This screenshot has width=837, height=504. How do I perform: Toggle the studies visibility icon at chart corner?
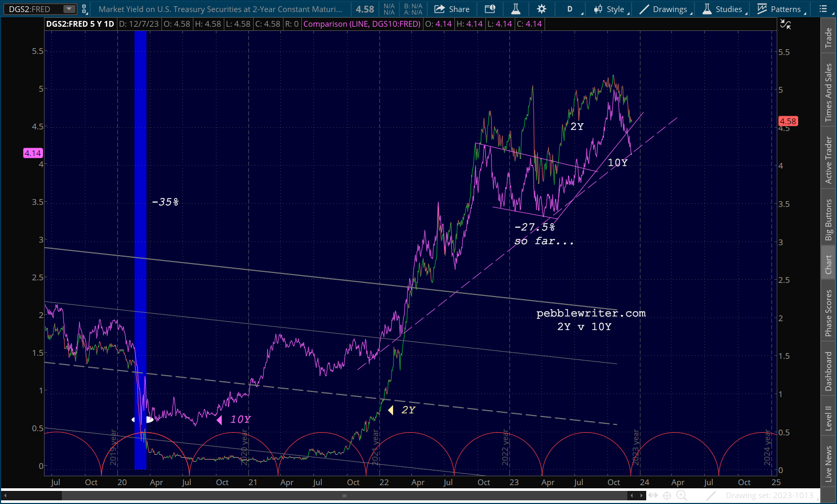point(785,24)
